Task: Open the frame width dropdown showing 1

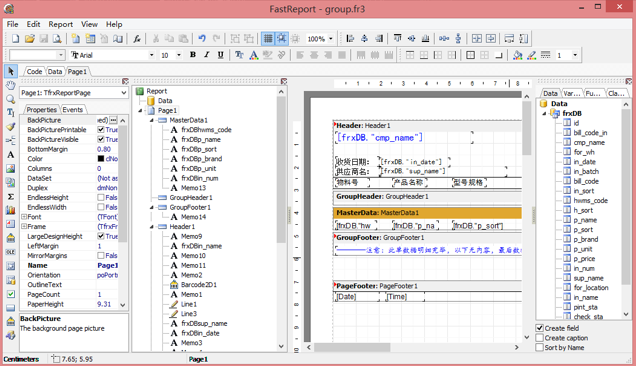Action: [575, 55]
